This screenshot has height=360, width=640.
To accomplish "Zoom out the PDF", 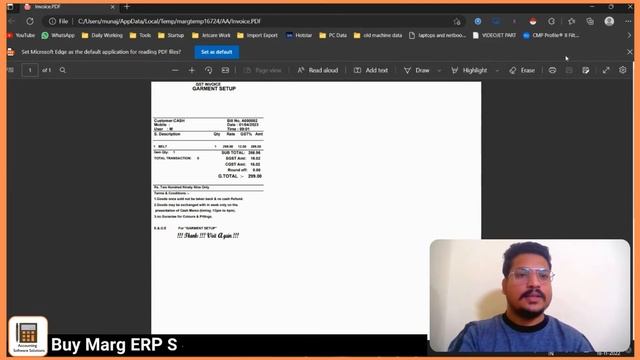I will (x=175, y=70).
